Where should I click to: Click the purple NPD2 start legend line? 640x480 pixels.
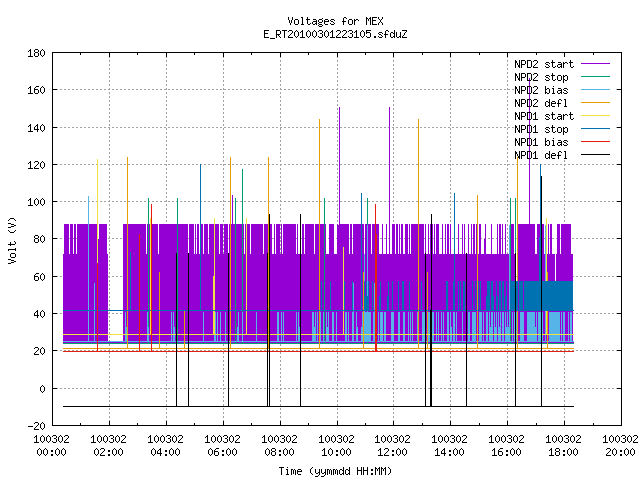pyautogui.click(x=595, y=64)
